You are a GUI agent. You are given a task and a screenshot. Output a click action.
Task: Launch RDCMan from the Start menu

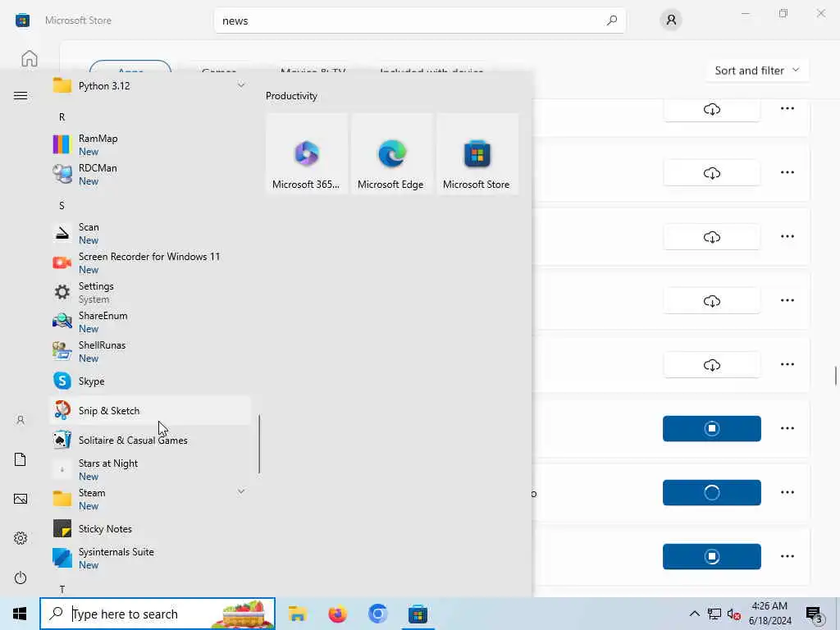150,174
